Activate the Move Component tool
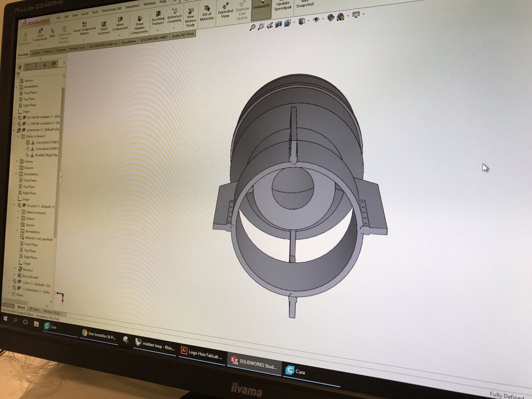 click(x=120, y=24)
